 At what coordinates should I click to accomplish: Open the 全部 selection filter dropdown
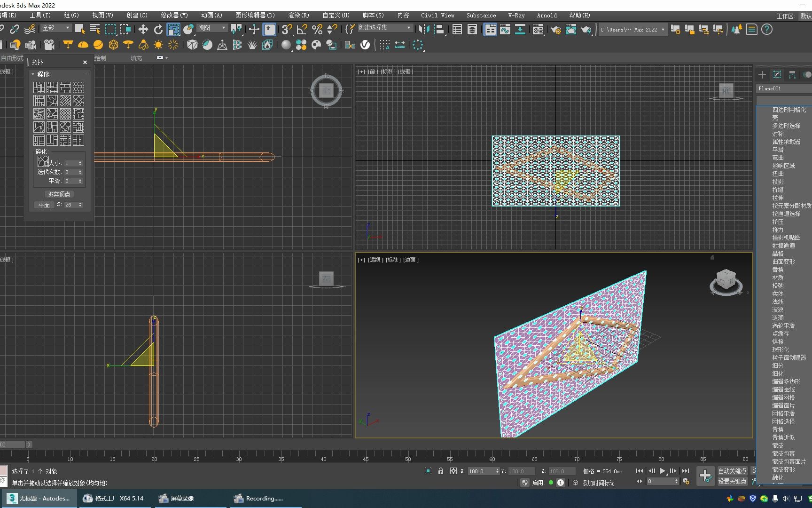55,28
